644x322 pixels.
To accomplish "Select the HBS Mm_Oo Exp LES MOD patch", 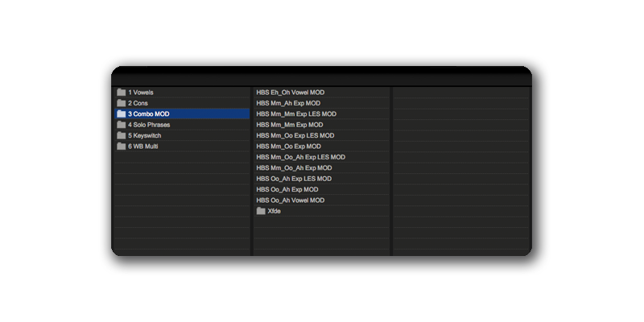I will tap(295, 135).
